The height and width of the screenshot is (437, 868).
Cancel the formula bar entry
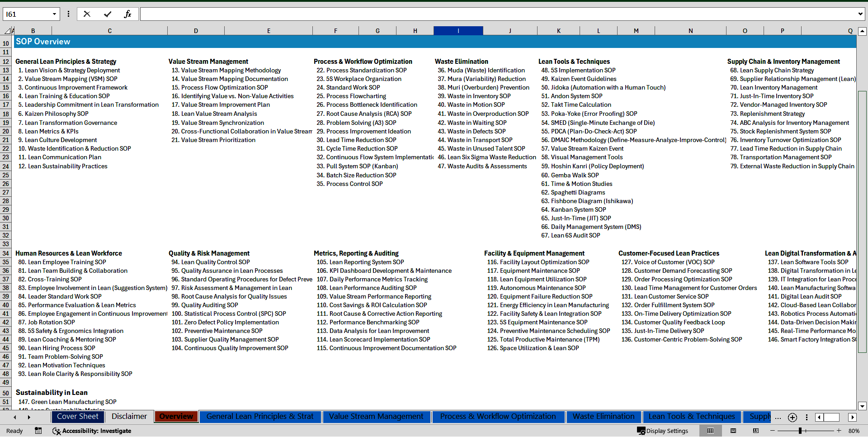coord(87,14)
